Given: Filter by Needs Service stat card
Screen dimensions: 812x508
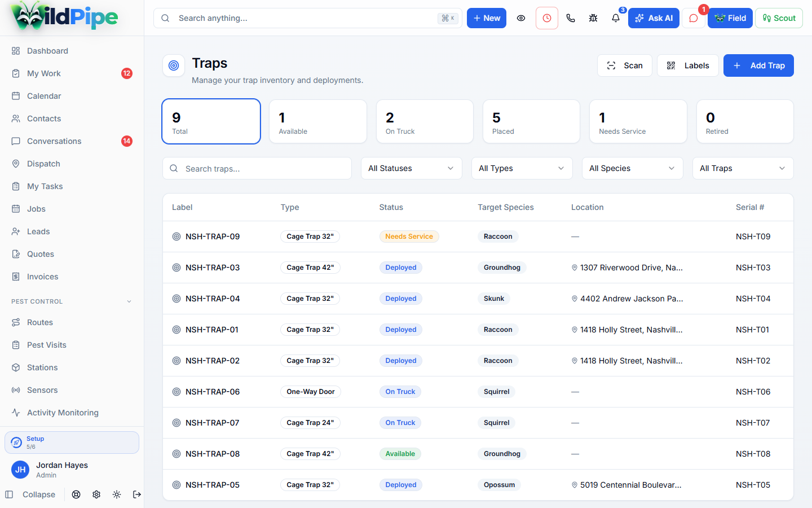Looking at the screenshot, I should (x=638, y=121).
